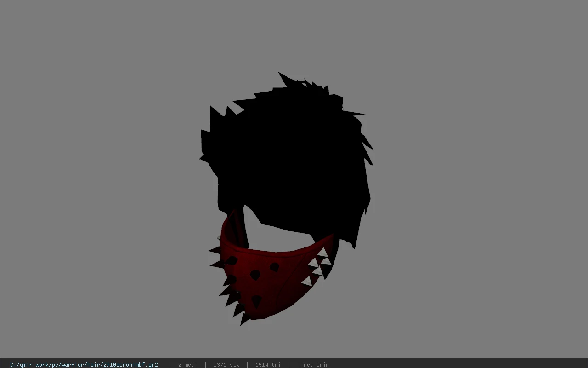Click the "nincs anim" status entry
This screenshot has height=368, width=588.
pyautogui.click(x=313, y=365)
